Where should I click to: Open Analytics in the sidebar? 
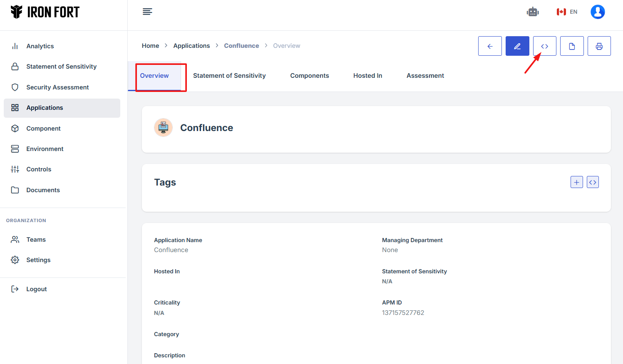40,46
